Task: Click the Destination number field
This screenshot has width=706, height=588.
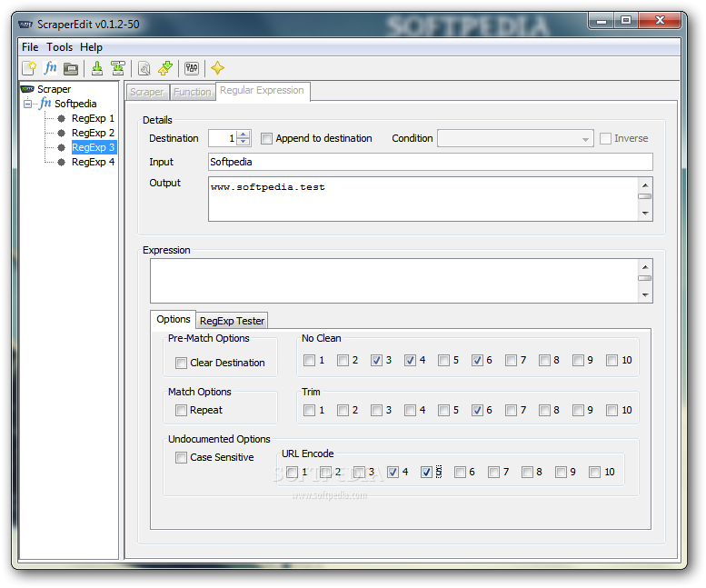Action: point(224,138)
